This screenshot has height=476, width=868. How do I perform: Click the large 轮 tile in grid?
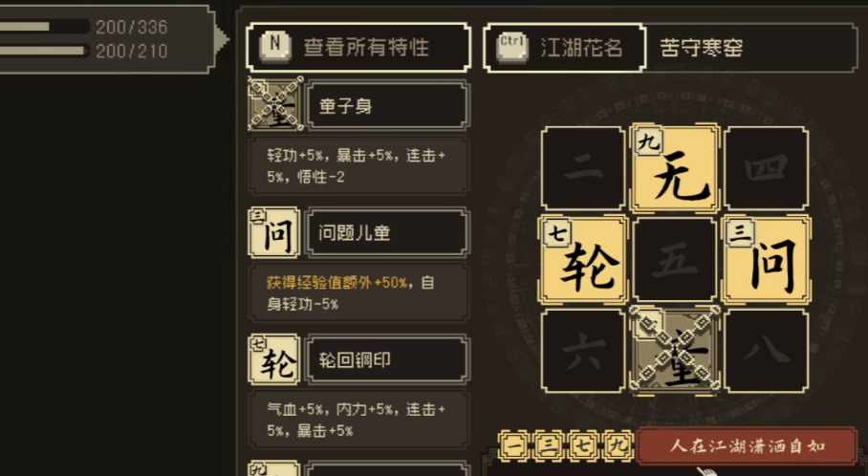click(x=583, y=260)
